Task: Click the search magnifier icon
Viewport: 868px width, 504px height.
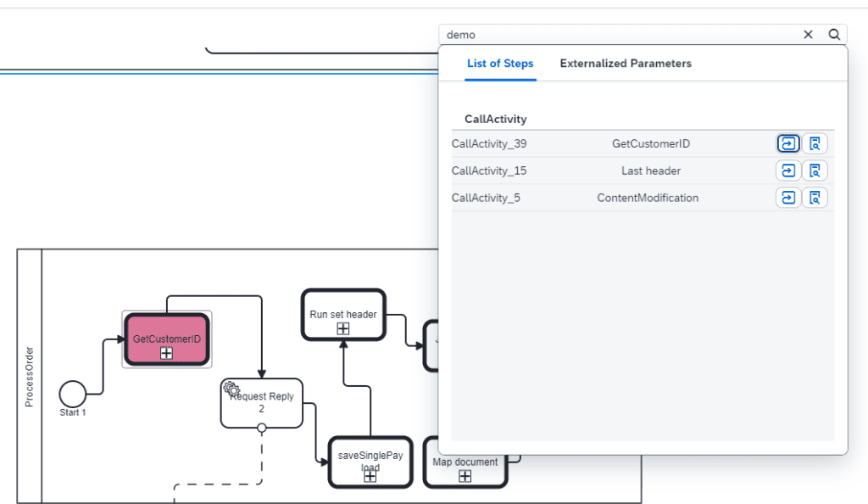Action: pyautogui.click(x=834, y=34)
